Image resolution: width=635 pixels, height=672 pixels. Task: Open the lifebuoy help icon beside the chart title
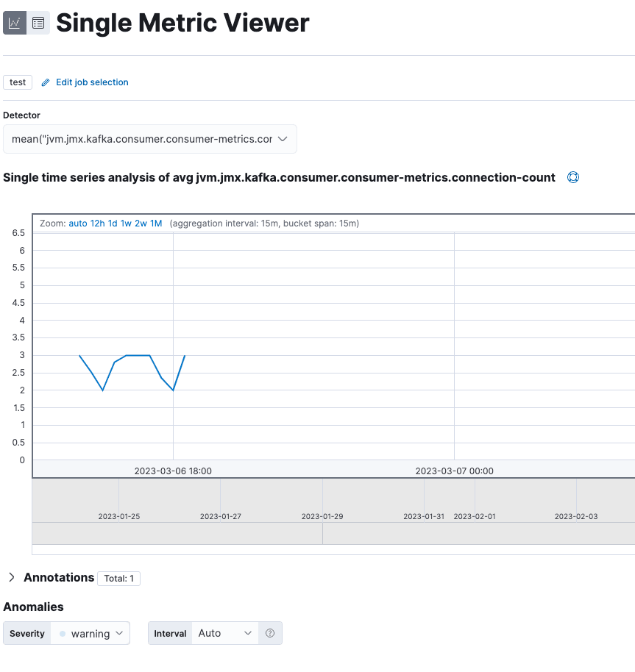click(x=573, y=177)
